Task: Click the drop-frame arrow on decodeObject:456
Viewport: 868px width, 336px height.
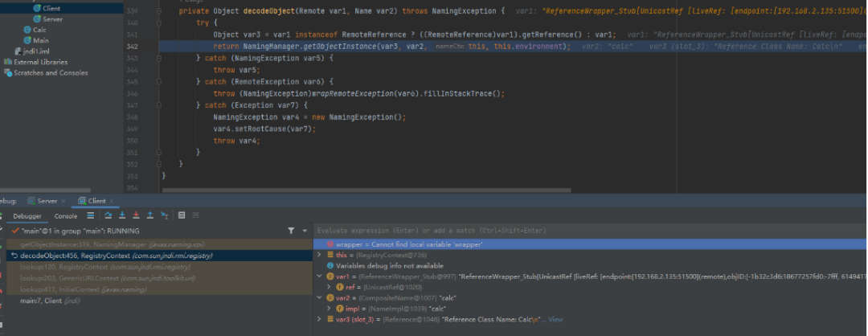Action: (x=14, y=255)
